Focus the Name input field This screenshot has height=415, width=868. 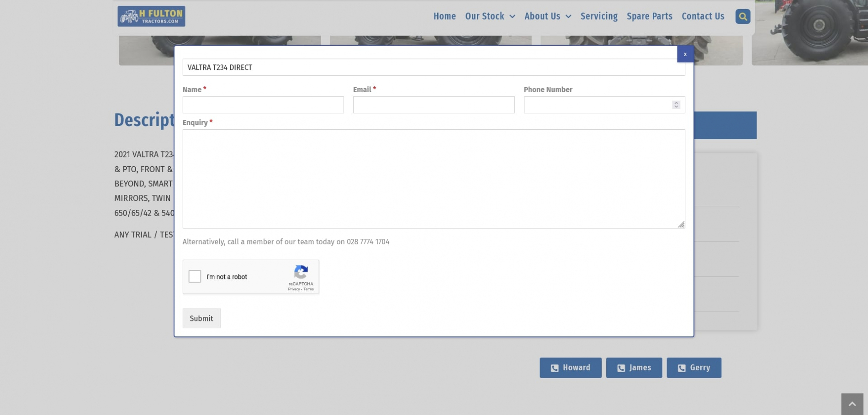point(263,105)
